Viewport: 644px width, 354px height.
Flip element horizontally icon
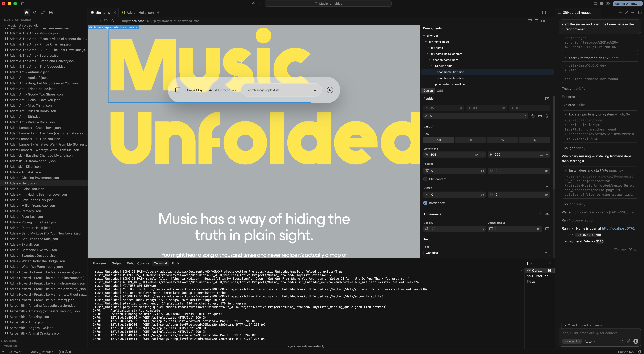pos(540,116)
